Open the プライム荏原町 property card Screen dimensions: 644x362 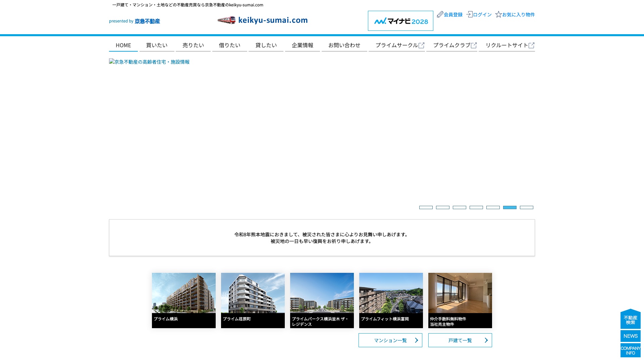(x=253, y=300)
